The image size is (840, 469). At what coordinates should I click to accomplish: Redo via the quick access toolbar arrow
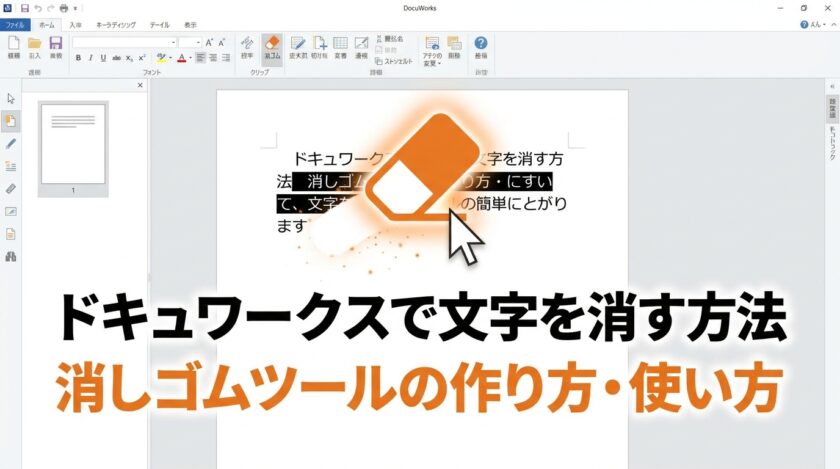51,8
